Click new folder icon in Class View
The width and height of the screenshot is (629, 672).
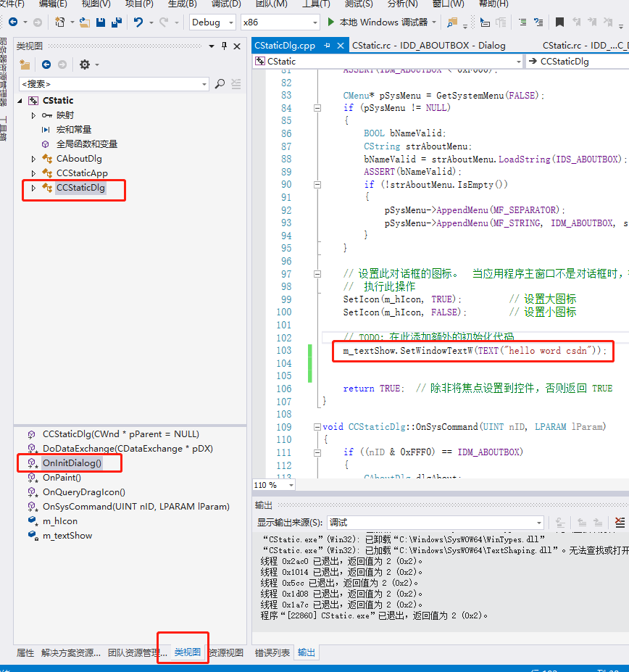[x=25, y=65]
